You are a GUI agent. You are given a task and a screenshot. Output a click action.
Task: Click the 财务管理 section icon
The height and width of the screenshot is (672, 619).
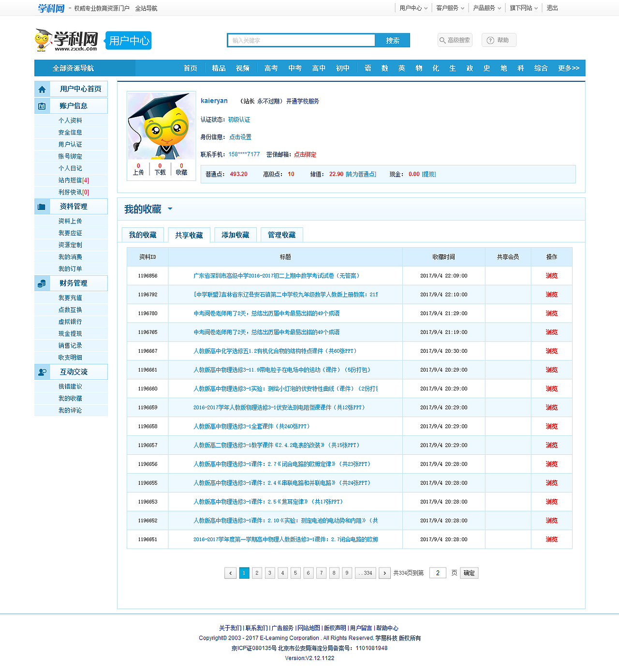[x=43, y=283]
